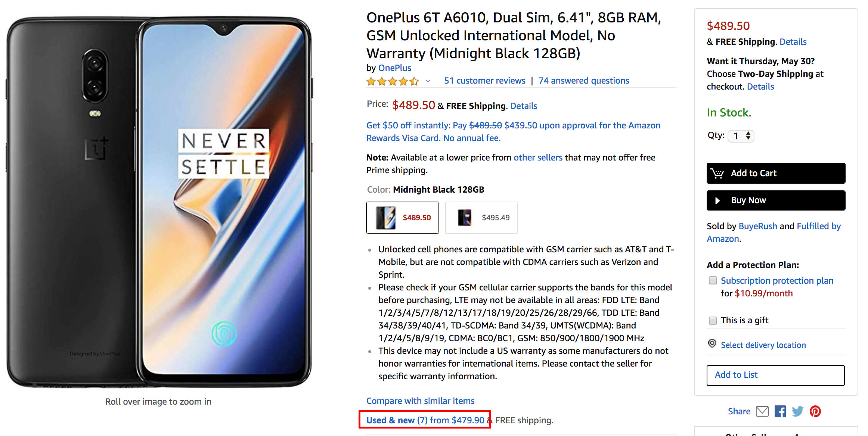Select the Midnight Black 128GB variant swatch
This screenshot has height=436, width=868.
(x=402, y=217)
